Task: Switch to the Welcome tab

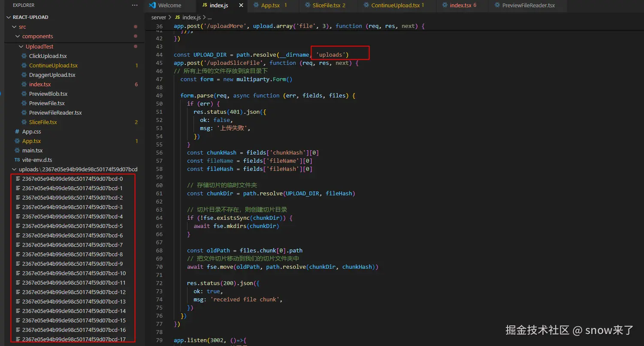Action: pos(170,6)
